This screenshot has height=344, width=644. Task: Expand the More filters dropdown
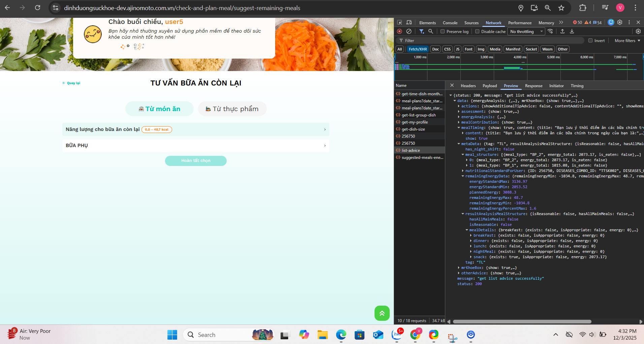point(627,41)
